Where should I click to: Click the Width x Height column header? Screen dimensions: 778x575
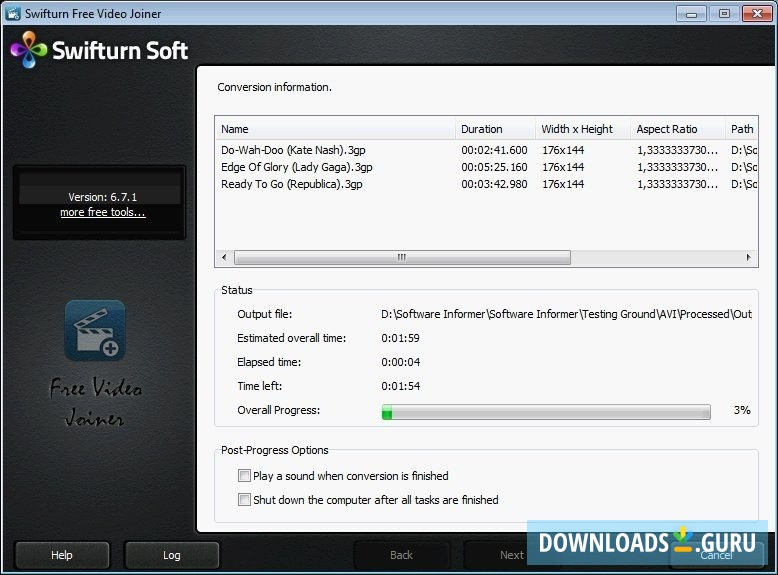583,129
